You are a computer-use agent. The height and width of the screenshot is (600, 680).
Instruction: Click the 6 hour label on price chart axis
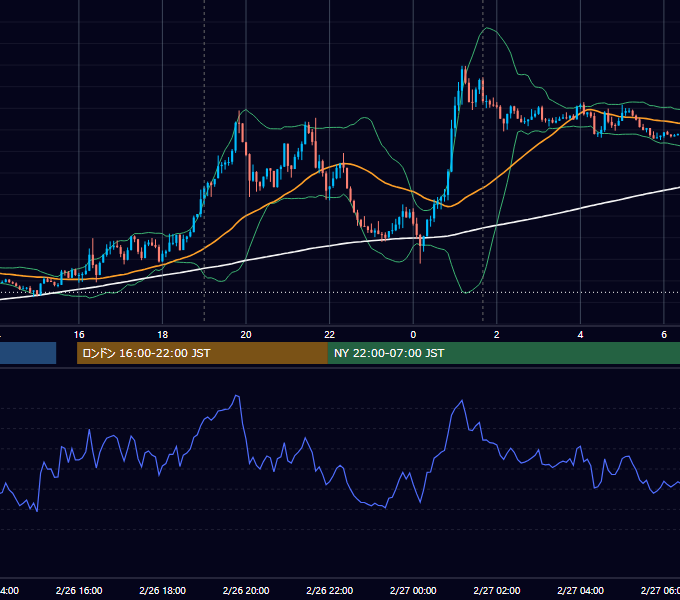coord(664,335)
